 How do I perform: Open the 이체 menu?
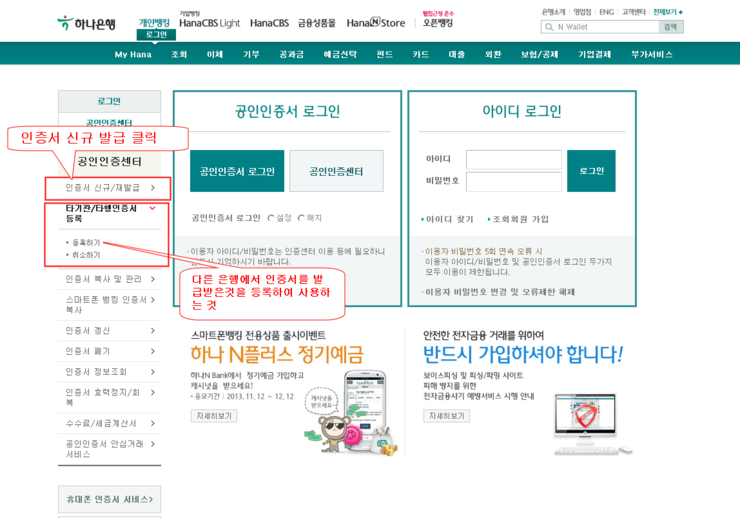click(x=215, y=54)
